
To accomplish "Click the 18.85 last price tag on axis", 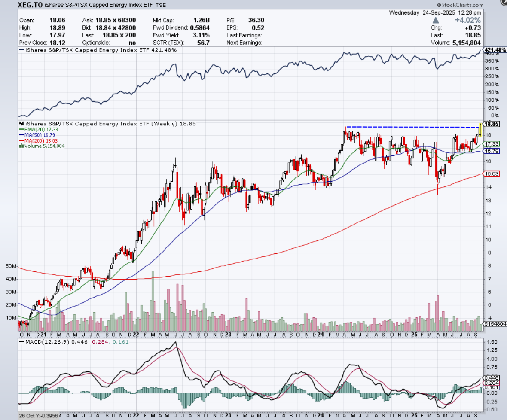I will [x=492, y=124].
